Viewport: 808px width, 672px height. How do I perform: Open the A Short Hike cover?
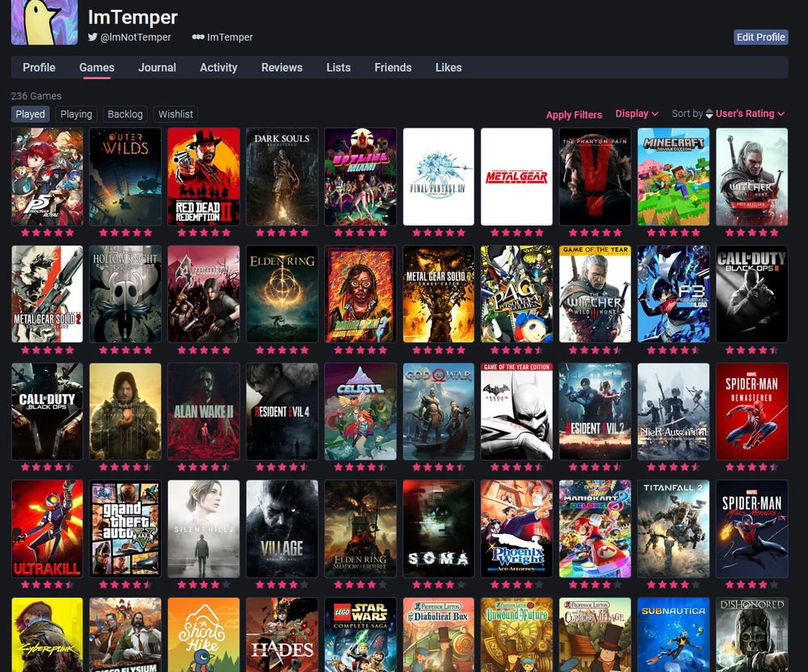click(x=204, y=635)
